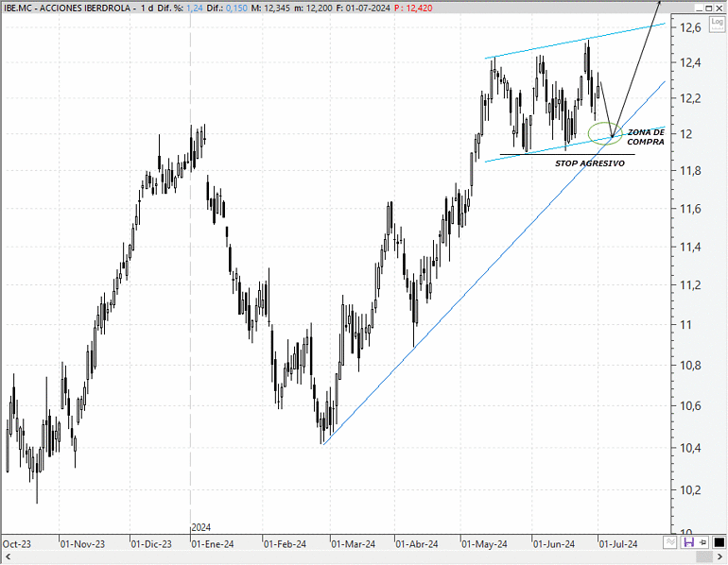Click the STOP AGRESIVO annotation
This screenshot has width=728, height=565.
590,163
